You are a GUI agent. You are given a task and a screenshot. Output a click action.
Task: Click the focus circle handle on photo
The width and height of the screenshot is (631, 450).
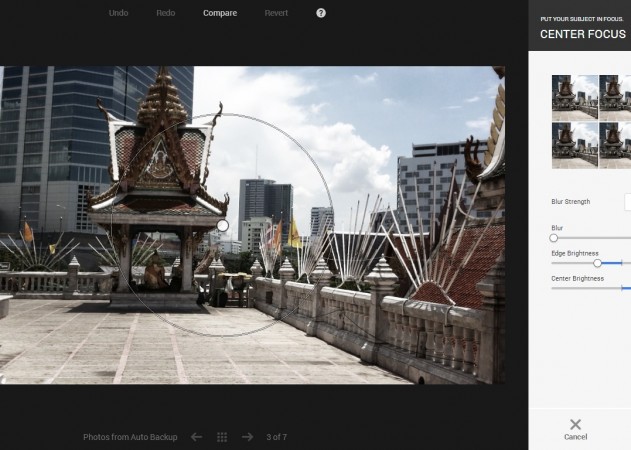click(222, 226)
